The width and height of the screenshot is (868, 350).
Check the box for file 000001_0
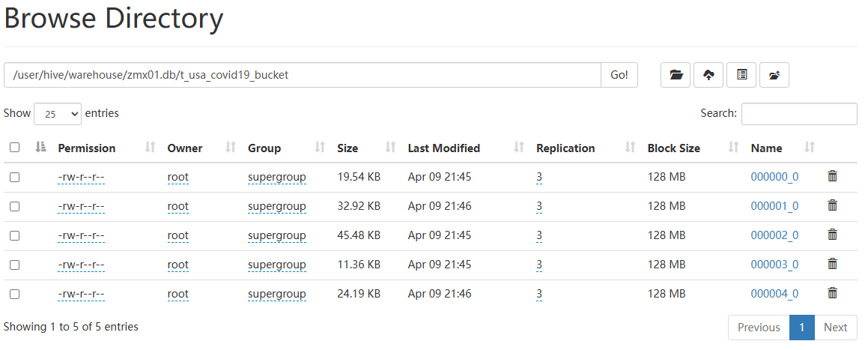click(15, 206)
